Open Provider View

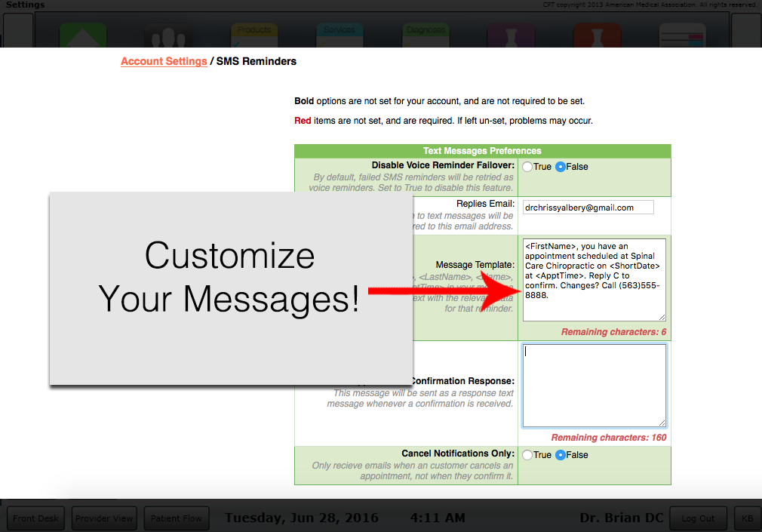point(103,518)
